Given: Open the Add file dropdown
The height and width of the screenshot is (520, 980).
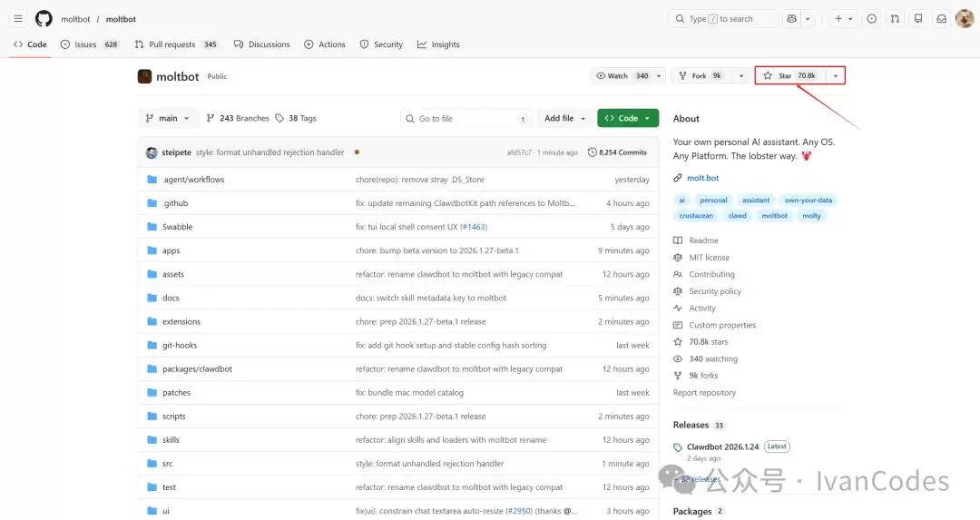Looking at the screenshot, I should click(564, 118).
